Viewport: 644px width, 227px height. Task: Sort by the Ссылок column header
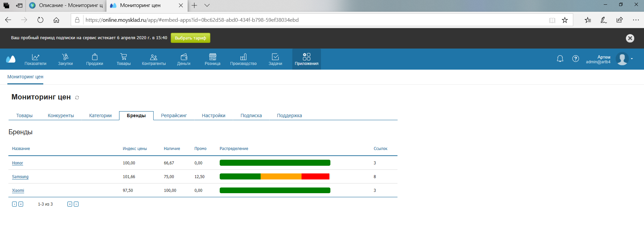coord(380,149)
